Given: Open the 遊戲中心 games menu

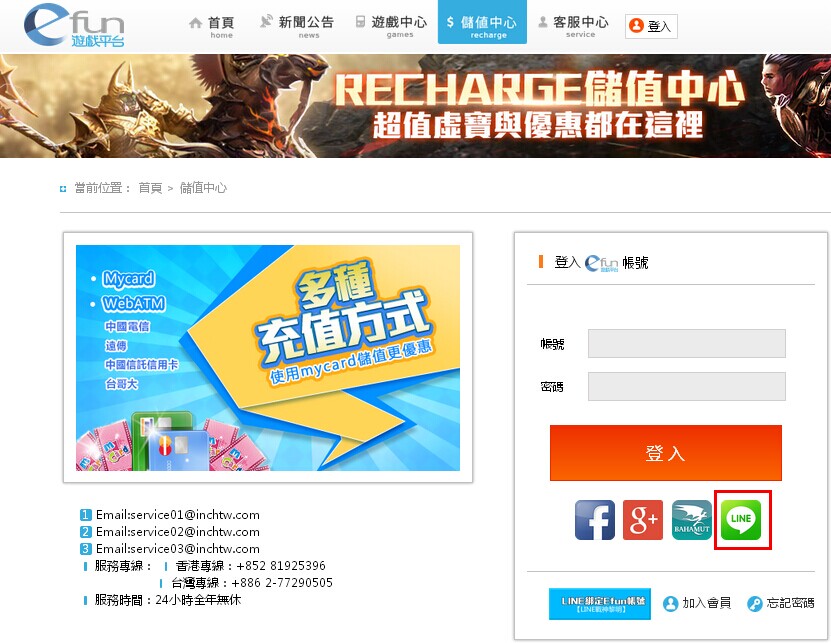Looking at the screenshot, I should (390, 26).
